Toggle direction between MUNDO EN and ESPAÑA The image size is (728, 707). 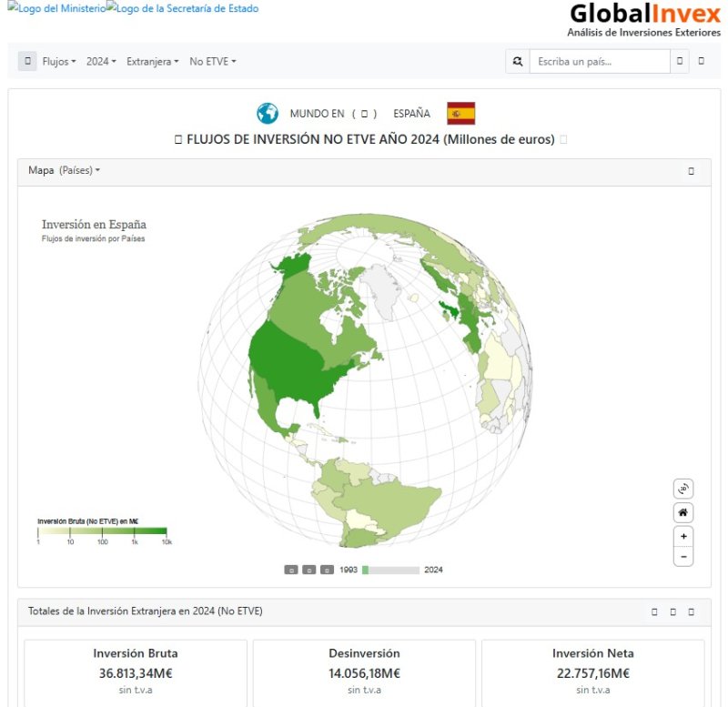[364, 115]
